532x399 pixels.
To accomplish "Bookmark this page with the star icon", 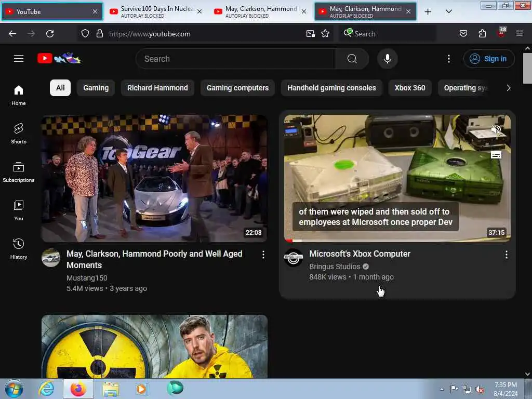I will tap(325, 33).
